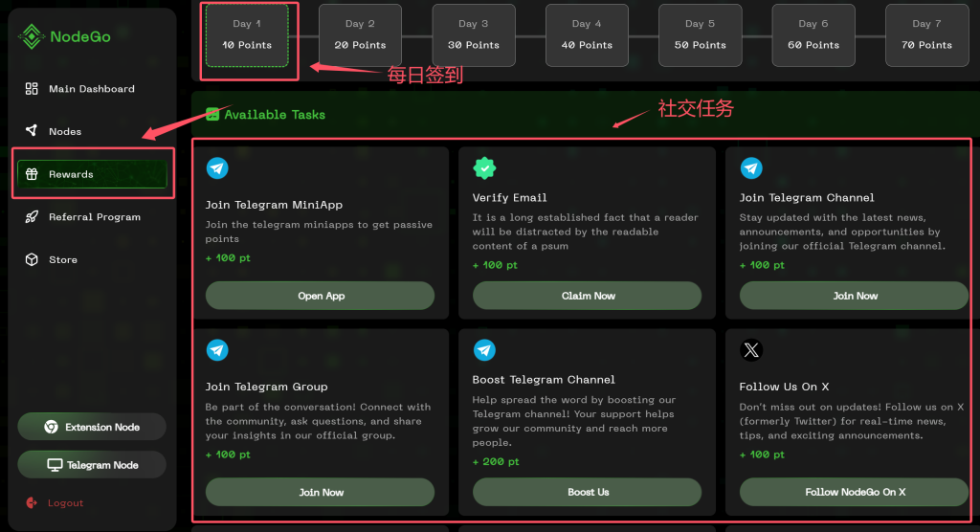Image resolution: width=980 pixels, height=532 pixels.
Task: Click the red Logout icon
Action: coord(32,502)
